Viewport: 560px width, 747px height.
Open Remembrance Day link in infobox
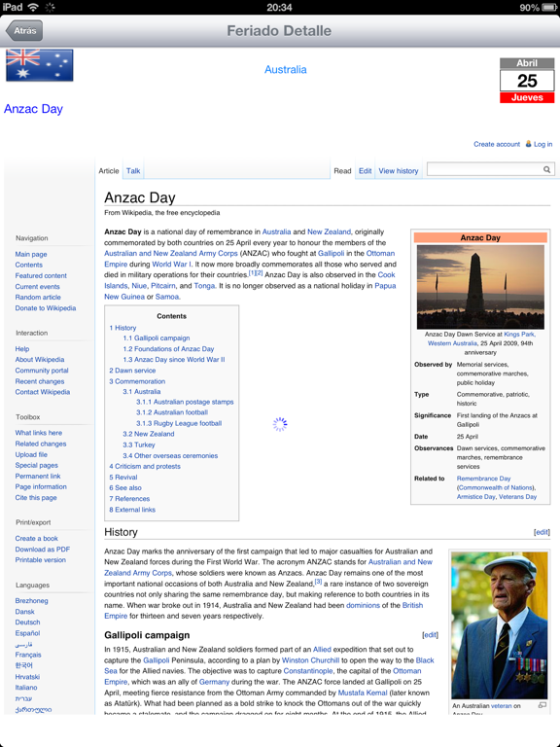click(x=483, y=478)
